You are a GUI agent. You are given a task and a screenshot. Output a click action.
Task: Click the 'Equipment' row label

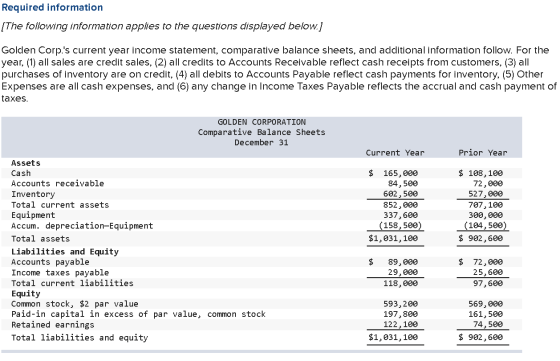click(x=33, y=215)
